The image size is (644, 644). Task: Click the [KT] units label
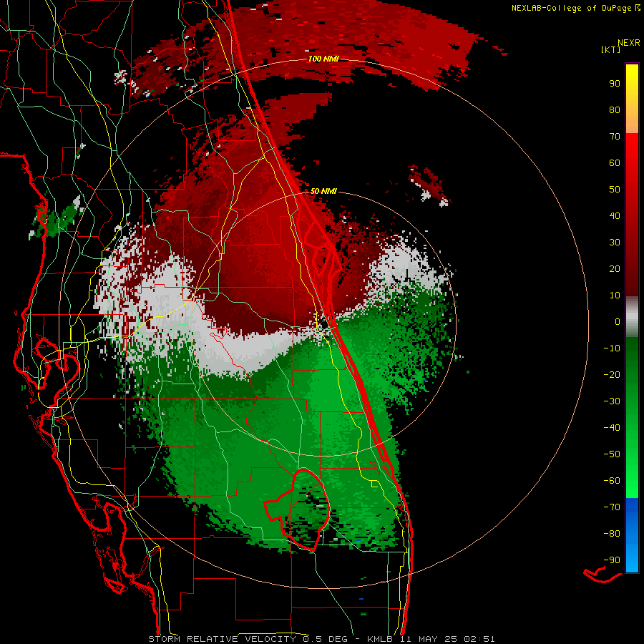click(x=611, y=49)
